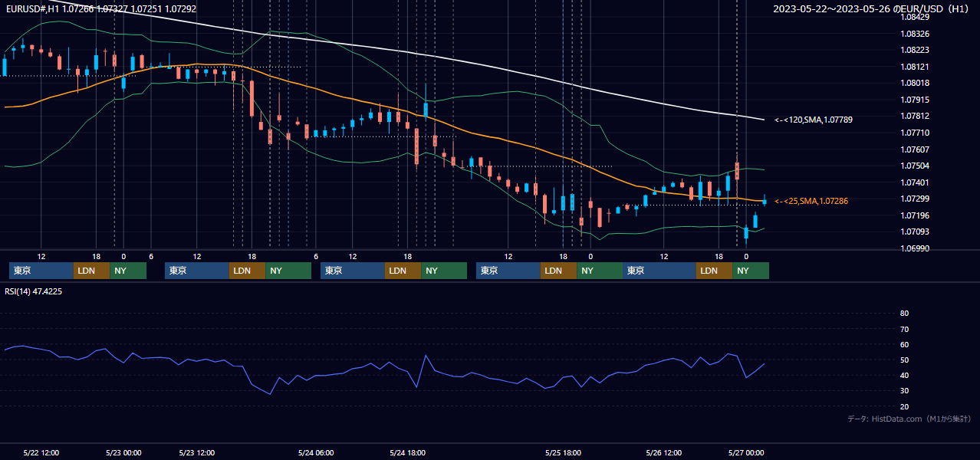
Task: Click price axis label 1.07401
Action: pyautogui.click(x=914, y=182)
